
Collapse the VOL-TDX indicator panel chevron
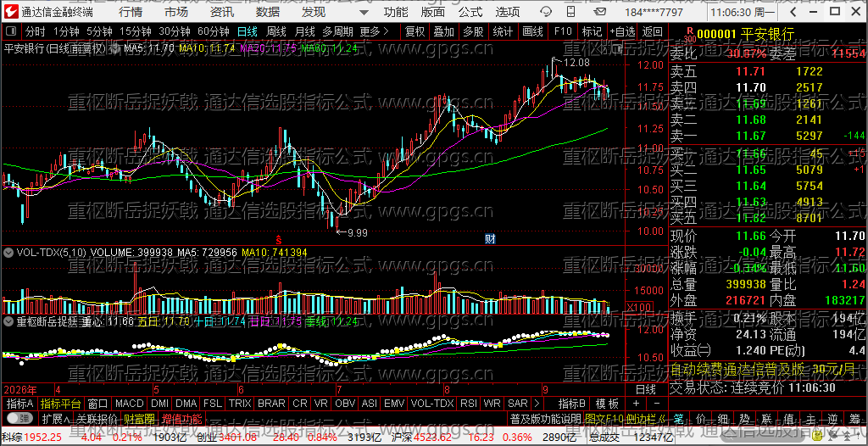pos(8,253)
